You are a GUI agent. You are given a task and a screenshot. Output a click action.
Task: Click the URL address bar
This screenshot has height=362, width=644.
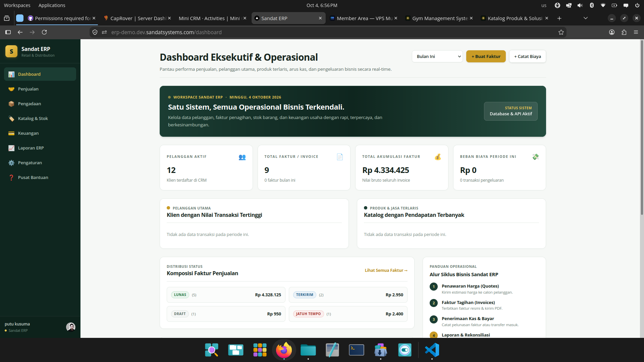[329, 32]
